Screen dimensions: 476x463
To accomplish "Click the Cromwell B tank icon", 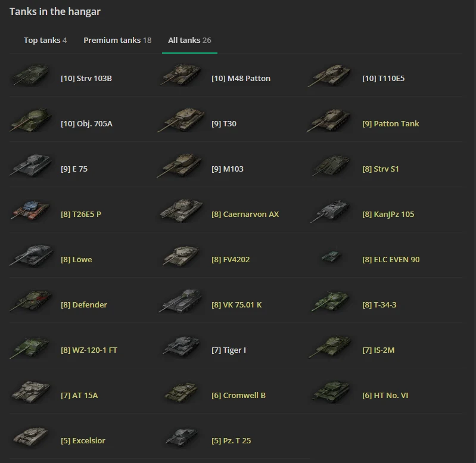I will tap(182, 392).
